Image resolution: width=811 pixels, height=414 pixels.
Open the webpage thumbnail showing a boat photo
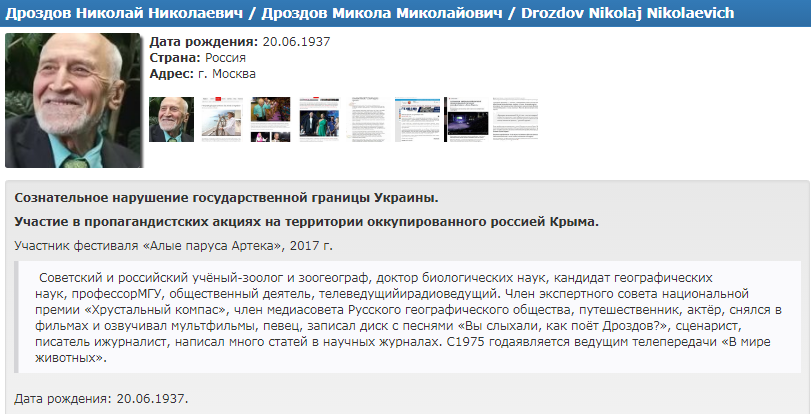[221, 120]
